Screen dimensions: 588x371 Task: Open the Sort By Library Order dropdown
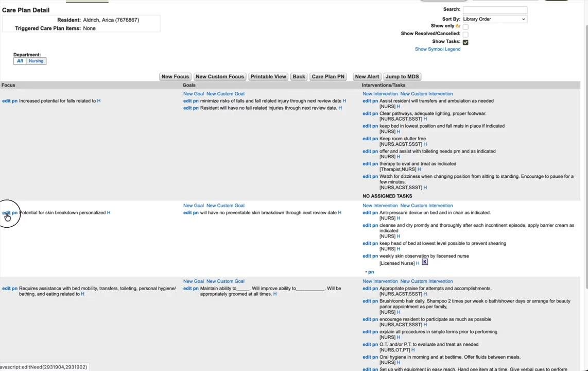point(495,19)
